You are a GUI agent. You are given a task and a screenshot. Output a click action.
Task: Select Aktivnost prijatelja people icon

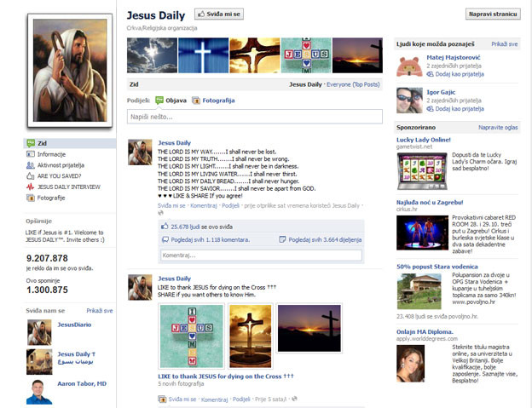tap(31, 165)
